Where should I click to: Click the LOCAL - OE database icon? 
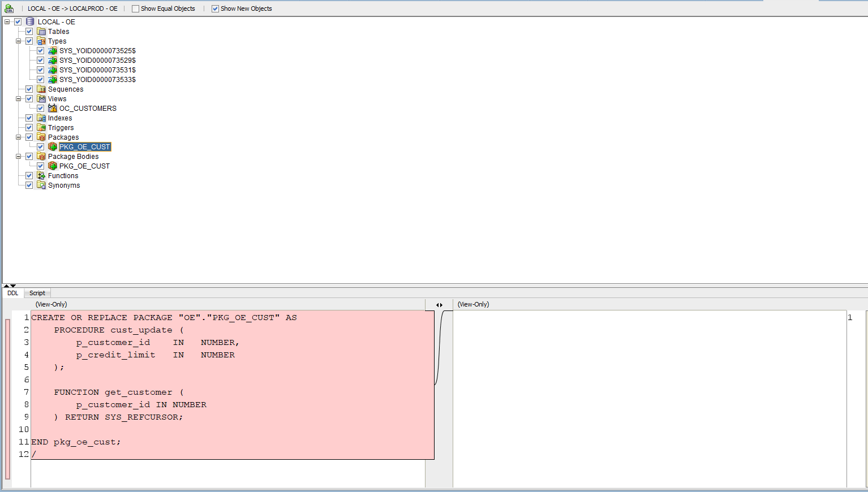tap(30, 21)
